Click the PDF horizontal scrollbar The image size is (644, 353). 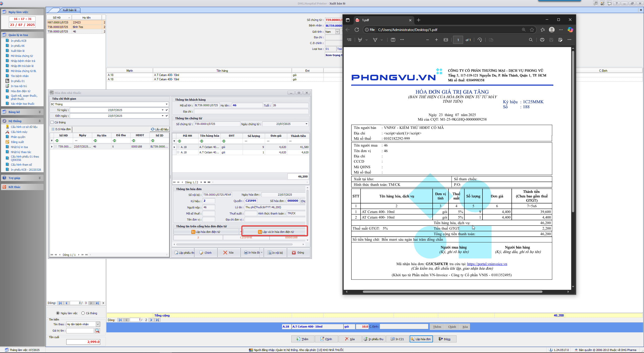[x=452, y=292]
